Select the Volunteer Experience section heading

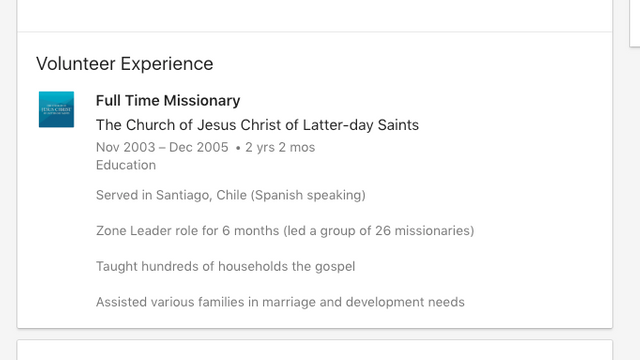point(124,64)
